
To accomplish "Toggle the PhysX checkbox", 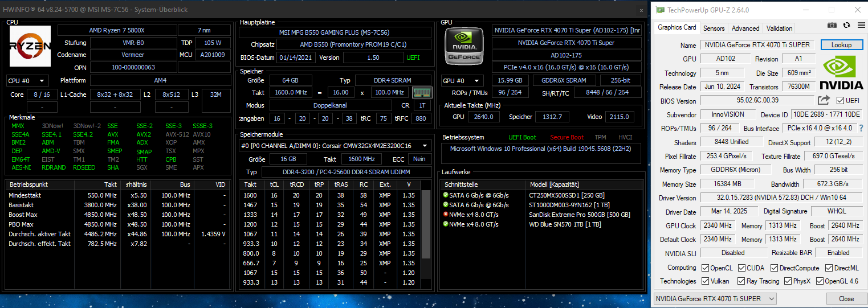I will (x=788, y=281).
